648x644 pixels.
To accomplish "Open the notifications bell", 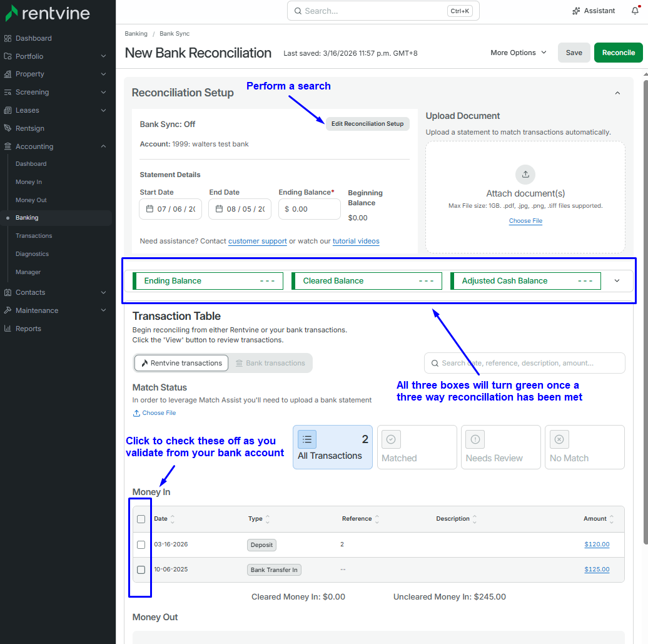I will pos(635,11).
